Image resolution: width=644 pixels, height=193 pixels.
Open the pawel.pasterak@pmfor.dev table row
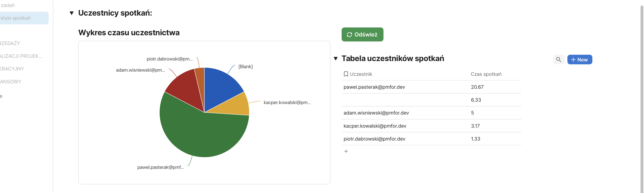point(374,87)
